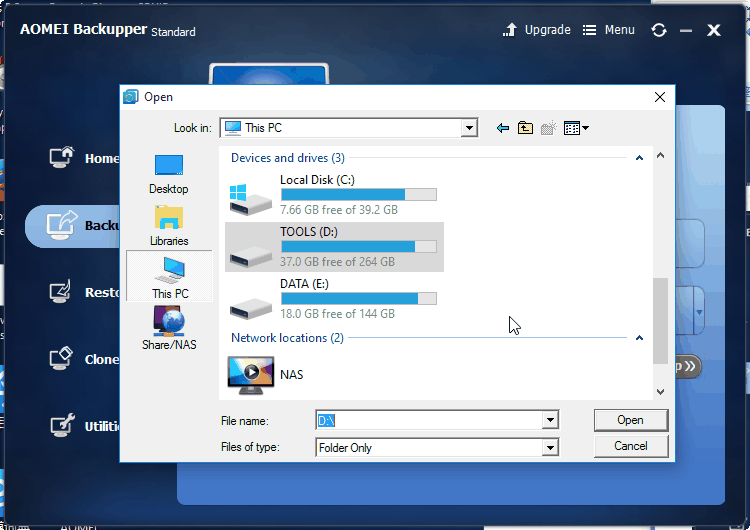The image size is (750, 530).
Task: Select the TOOLS (D:) drive
Action: (x=334, y=247)
